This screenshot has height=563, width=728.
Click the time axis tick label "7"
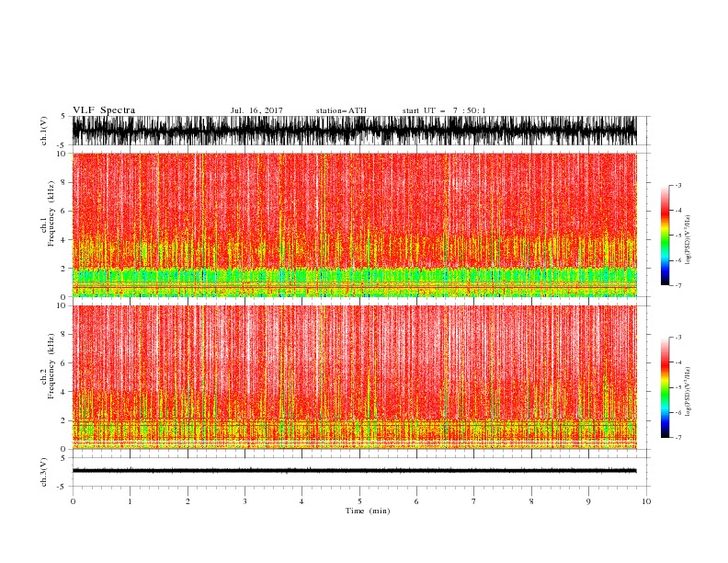(x=474, y=501)
